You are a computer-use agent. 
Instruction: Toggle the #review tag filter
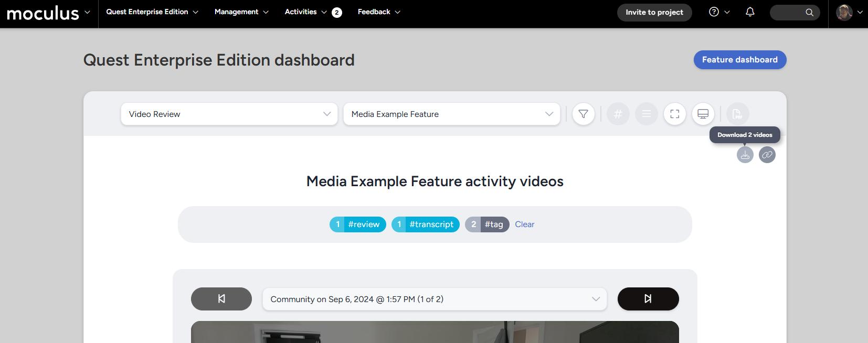(x=358, y=224)
